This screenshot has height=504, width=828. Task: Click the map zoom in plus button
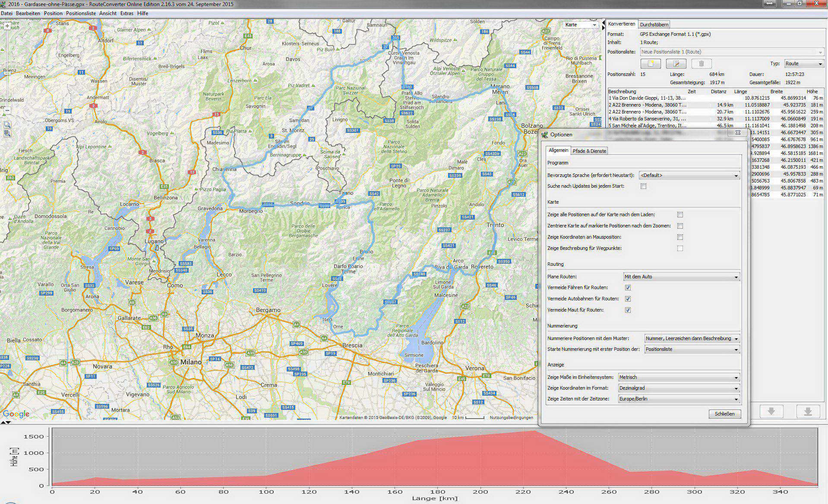[x=7, y=26]
